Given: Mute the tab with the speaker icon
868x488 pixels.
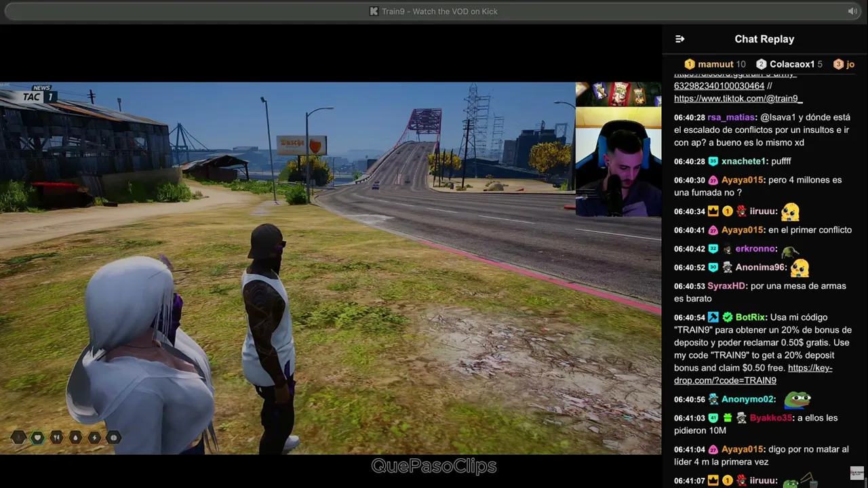Looking at the screenshot, I should (852, 11).
